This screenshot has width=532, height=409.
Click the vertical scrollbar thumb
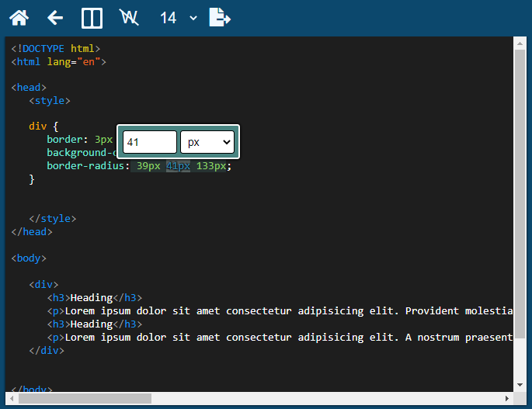click(x=520, y=194)
